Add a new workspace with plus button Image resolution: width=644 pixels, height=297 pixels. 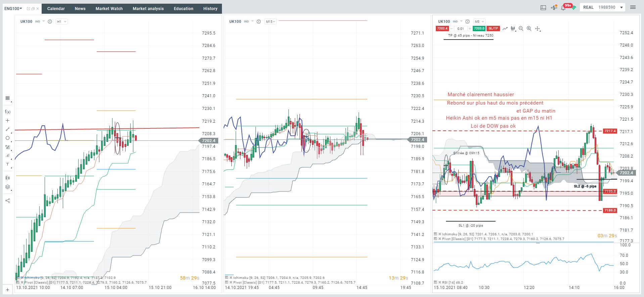click(7, 290)
